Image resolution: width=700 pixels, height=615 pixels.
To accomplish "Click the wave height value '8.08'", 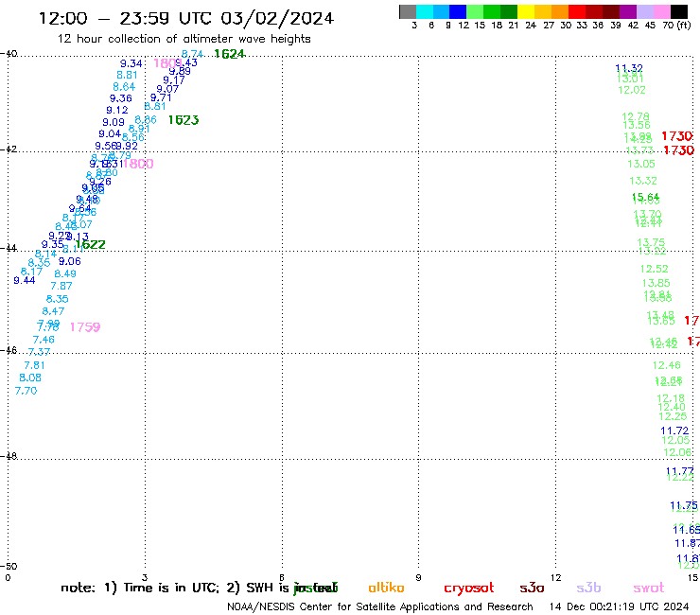I will point(30,378).
